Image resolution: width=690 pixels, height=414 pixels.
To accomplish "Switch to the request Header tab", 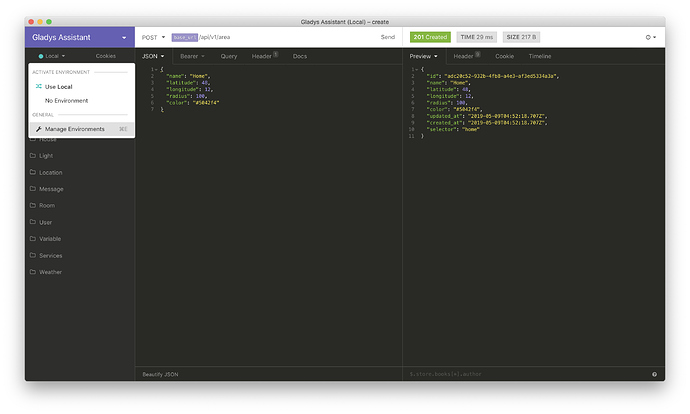I will [x=264, y=56].
